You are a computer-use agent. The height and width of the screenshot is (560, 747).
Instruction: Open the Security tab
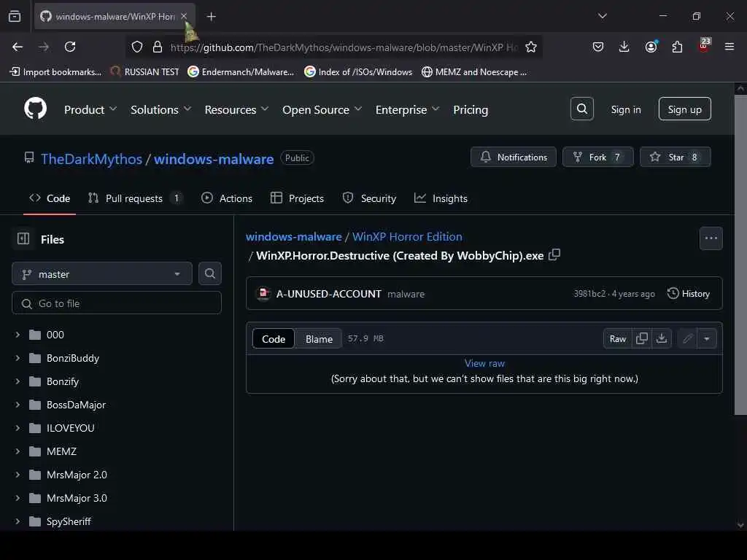[x=369, y=198]
